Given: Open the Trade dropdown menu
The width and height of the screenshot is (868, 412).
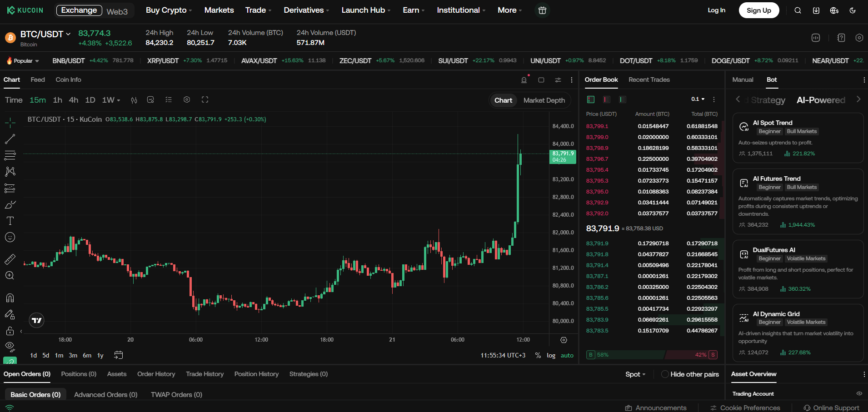Looking at the screenshot, I should pos(258,10).
